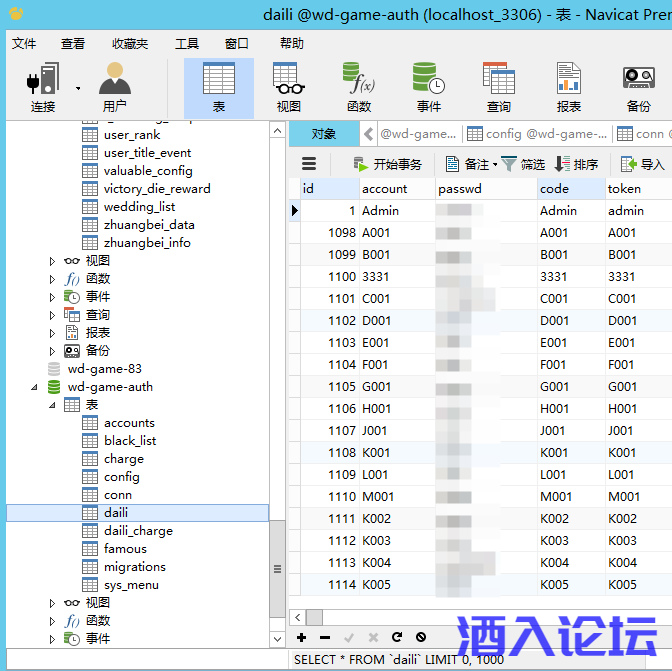Collapse the wd-game-auth database node

[37, 387]
